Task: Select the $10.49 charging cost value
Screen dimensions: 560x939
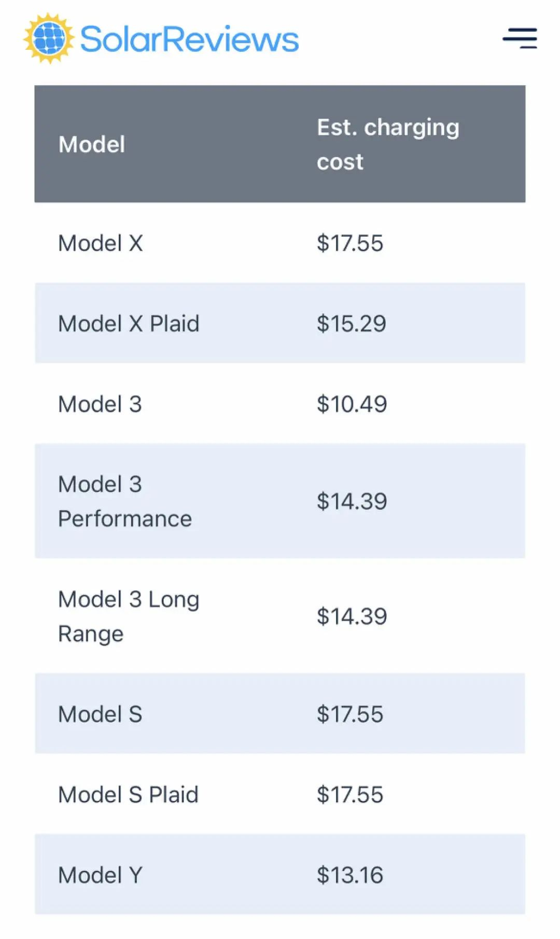Action: point(352,404)
